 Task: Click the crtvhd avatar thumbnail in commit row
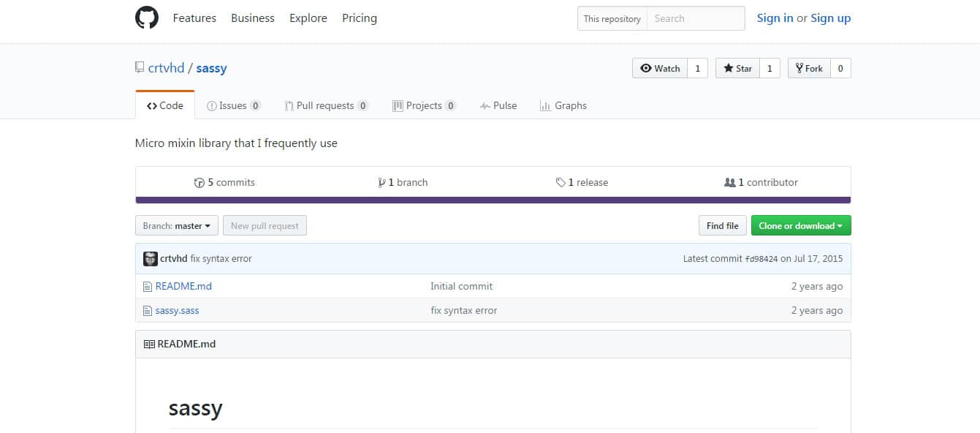click(150, 258)
